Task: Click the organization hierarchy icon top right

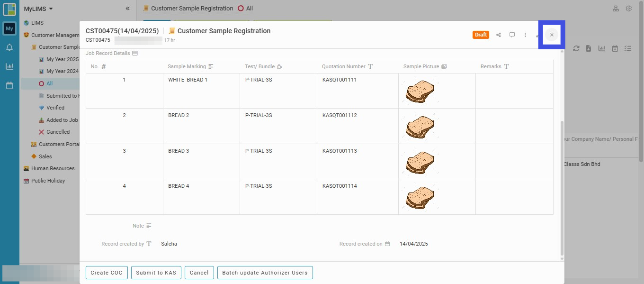Action: click(x=616, y=9)
